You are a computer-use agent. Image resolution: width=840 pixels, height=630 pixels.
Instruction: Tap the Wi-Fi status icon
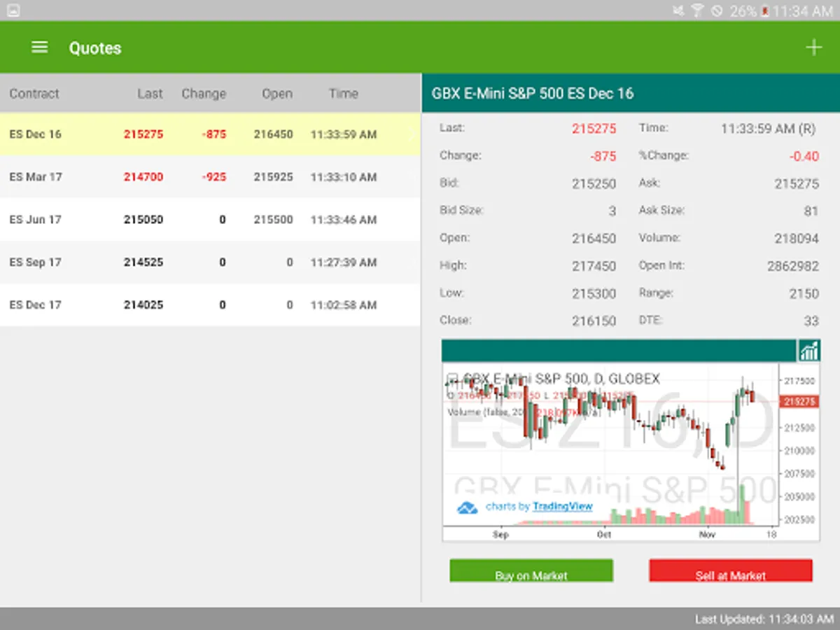[x=697, y=10]
